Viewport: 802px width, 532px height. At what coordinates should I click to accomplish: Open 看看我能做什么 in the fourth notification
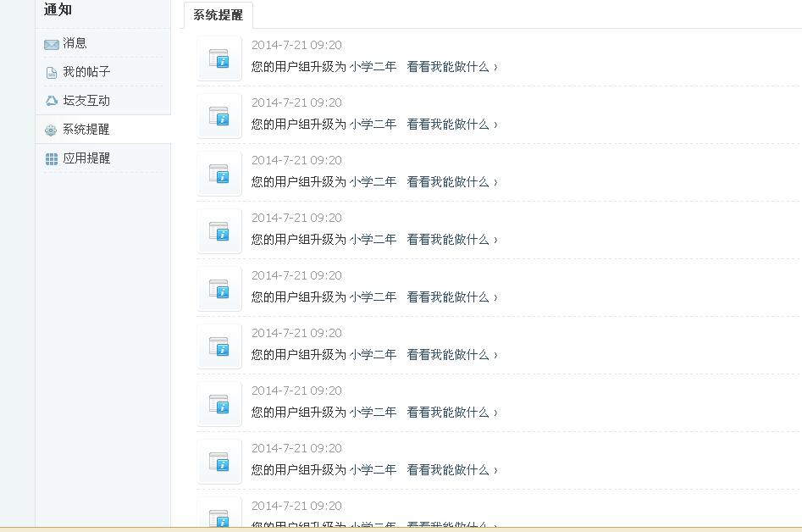pos(452,240)
